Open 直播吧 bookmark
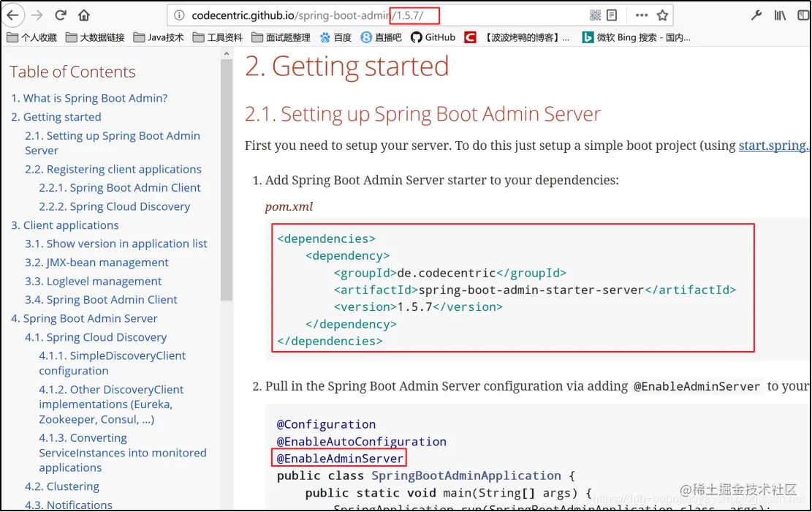812x512 pixels. [x=381, y=37]
